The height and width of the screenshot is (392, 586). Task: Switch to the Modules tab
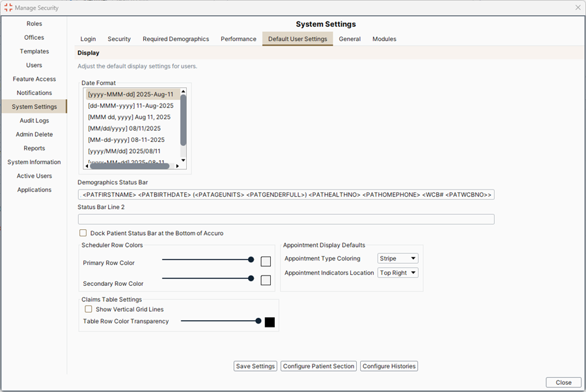coord(384,38)
